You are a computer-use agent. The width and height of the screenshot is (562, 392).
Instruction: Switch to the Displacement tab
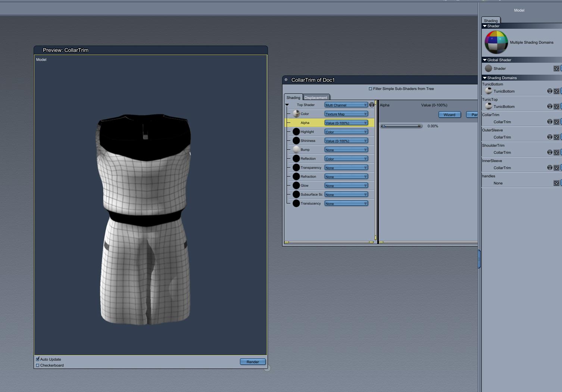(x=316, y=97)
